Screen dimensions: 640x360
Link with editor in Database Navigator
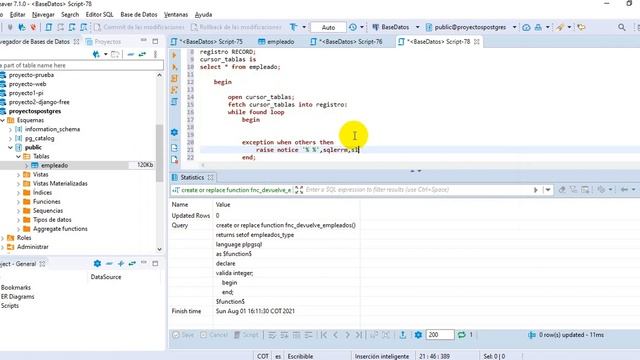pyautogui.click(x=142, y=54)
